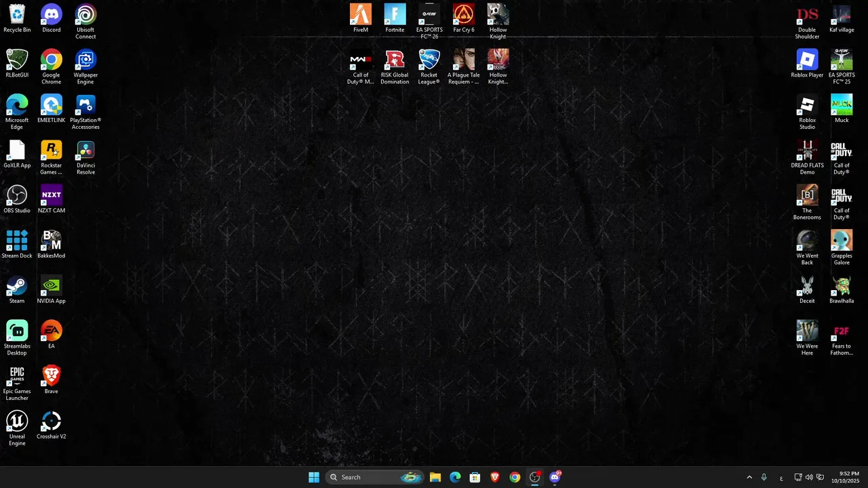The image size is (868, 488).
Task: Open the Crosshair V2 shortcut
Action: pos(52,425)
